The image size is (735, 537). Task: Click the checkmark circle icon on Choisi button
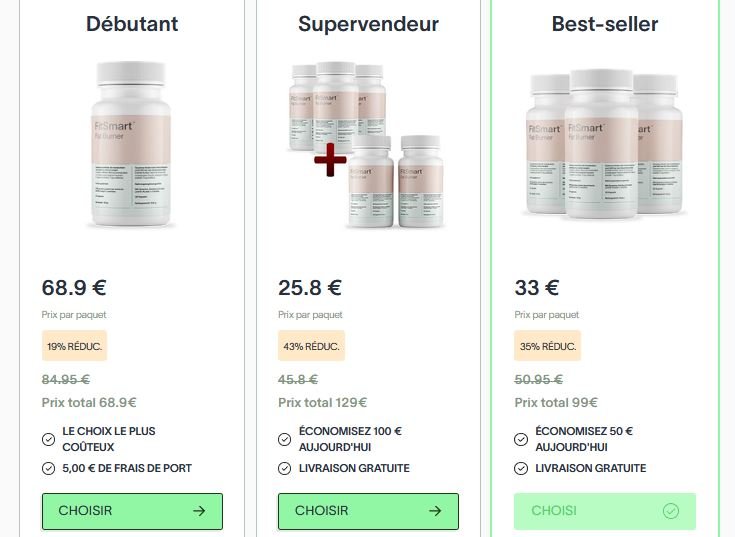pyautogui.click(x=671, y=511)
